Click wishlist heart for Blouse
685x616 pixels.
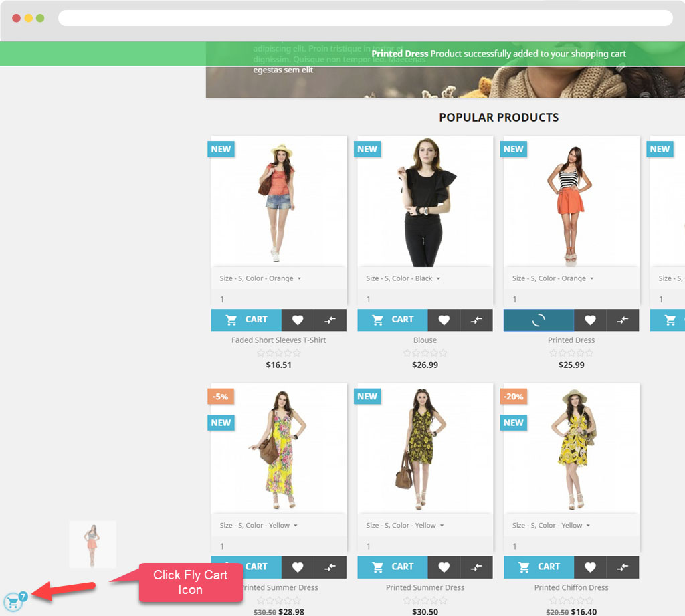pos(444,320)
